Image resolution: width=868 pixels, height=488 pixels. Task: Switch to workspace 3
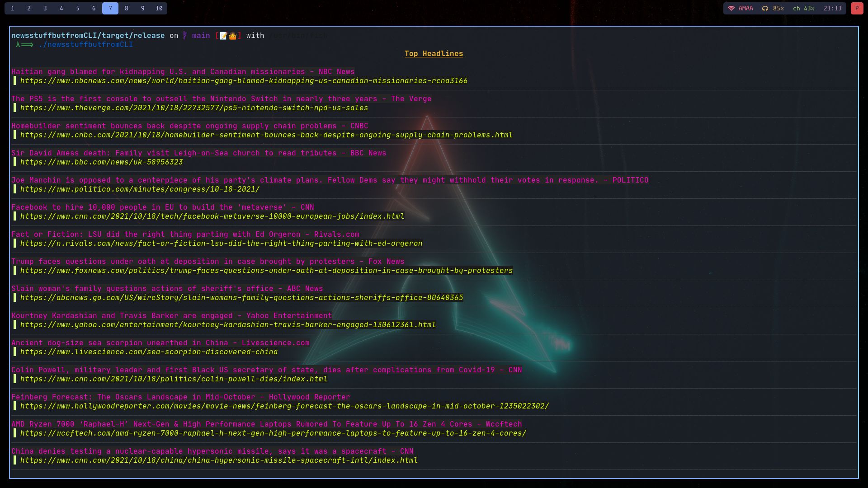click(x=45, y=8)
